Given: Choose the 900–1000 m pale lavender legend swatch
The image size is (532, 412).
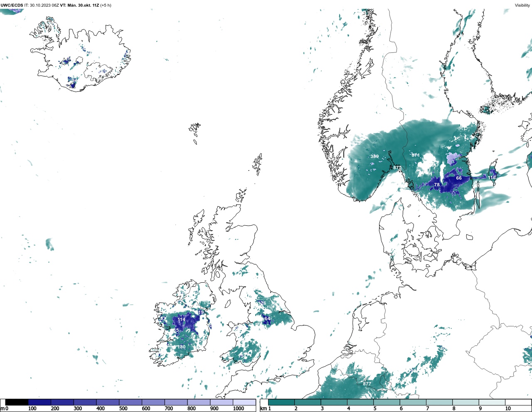Looking at the screenshot, I should click(222, 402).
